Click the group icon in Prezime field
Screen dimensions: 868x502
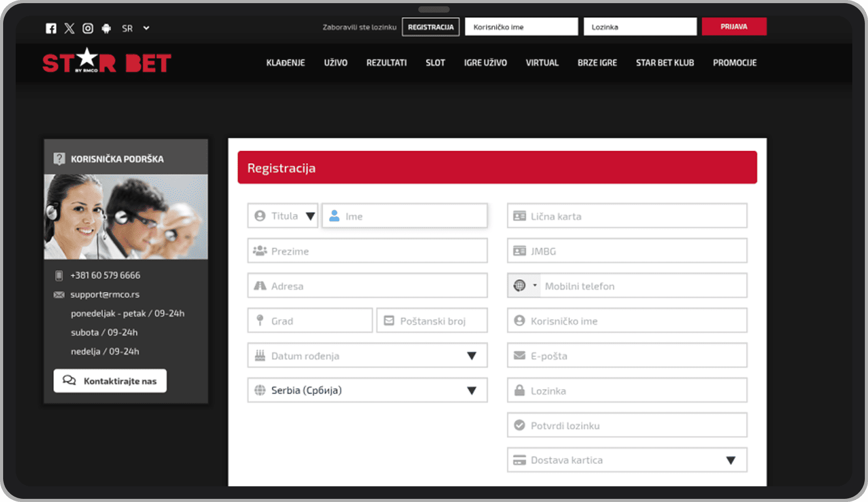[x=260, y=250]
